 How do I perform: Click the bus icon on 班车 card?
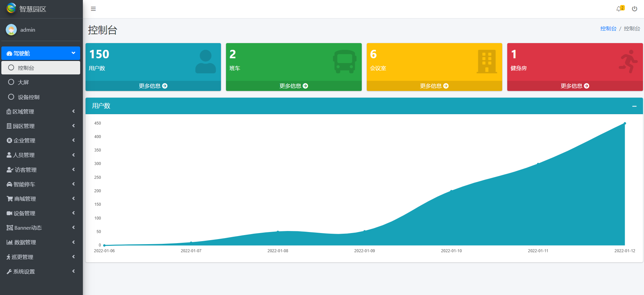(344, 61)
